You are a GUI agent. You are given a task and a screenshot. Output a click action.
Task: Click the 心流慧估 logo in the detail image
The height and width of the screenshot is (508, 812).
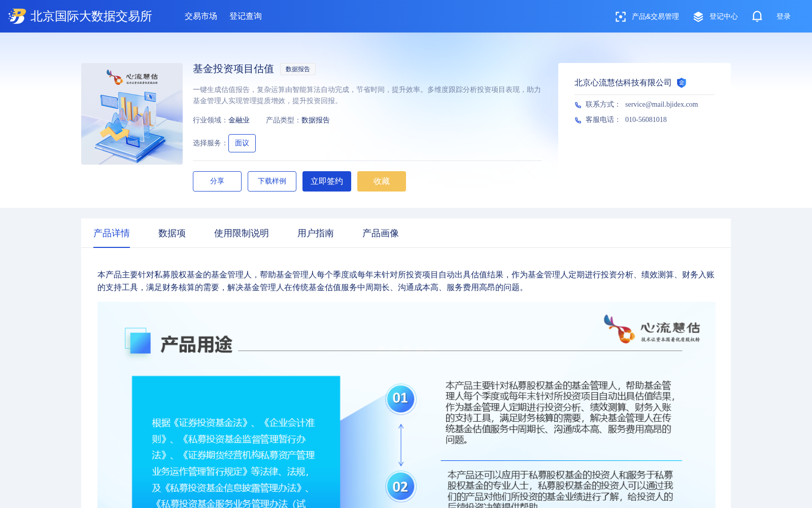tap(652, 329)
